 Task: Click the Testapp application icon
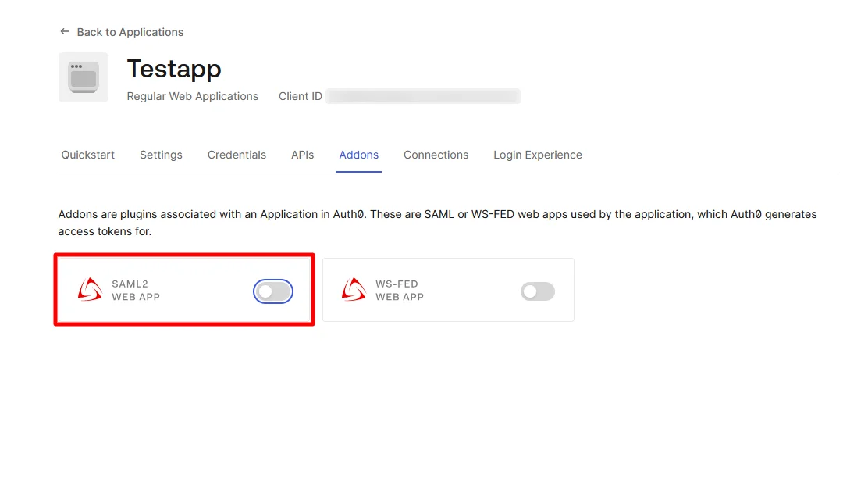tap(84, 77)
